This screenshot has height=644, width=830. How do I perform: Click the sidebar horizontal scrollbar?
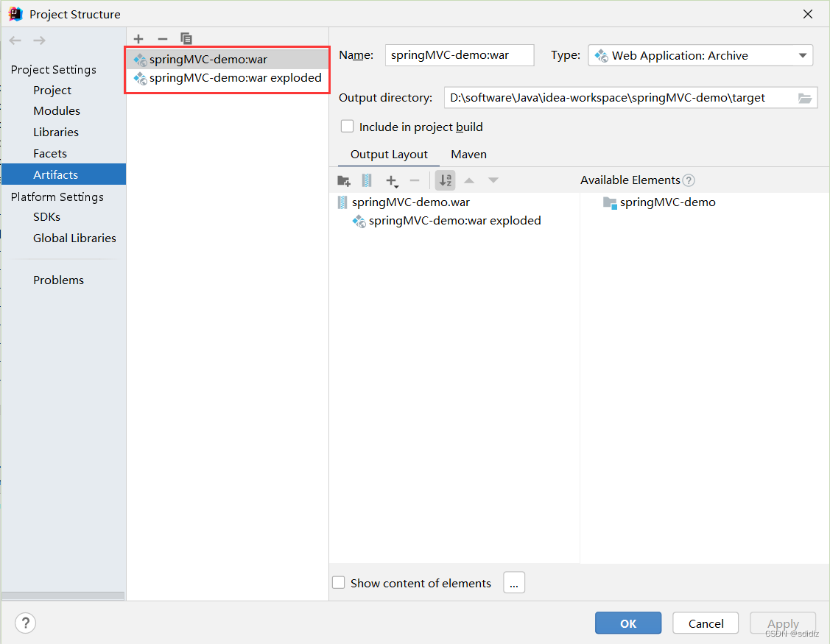pyautogui.click(x=63, y=596)
